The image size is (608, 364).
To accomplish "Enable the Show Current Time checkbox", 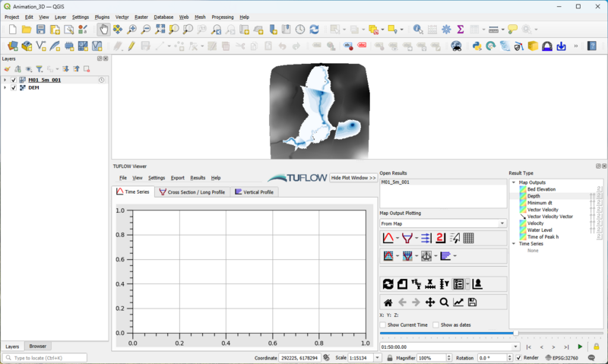I will [383, 324].
